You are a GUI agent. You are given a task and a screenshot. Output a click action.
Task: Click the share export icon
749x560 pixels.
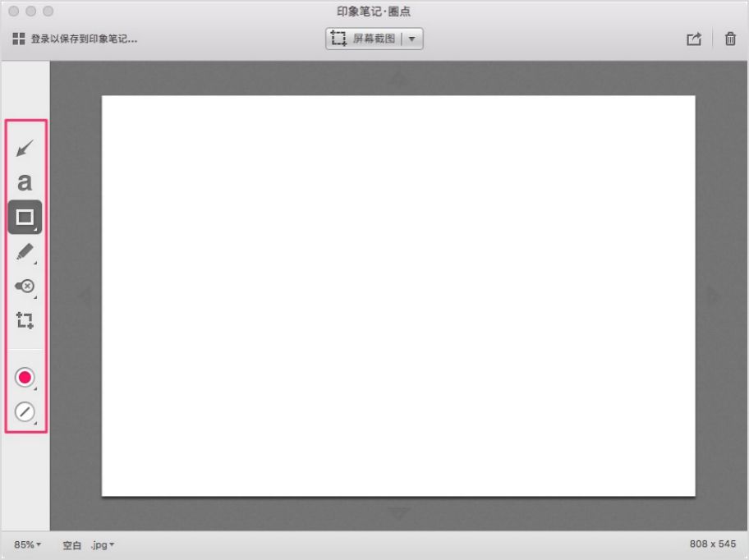[694, 39]
